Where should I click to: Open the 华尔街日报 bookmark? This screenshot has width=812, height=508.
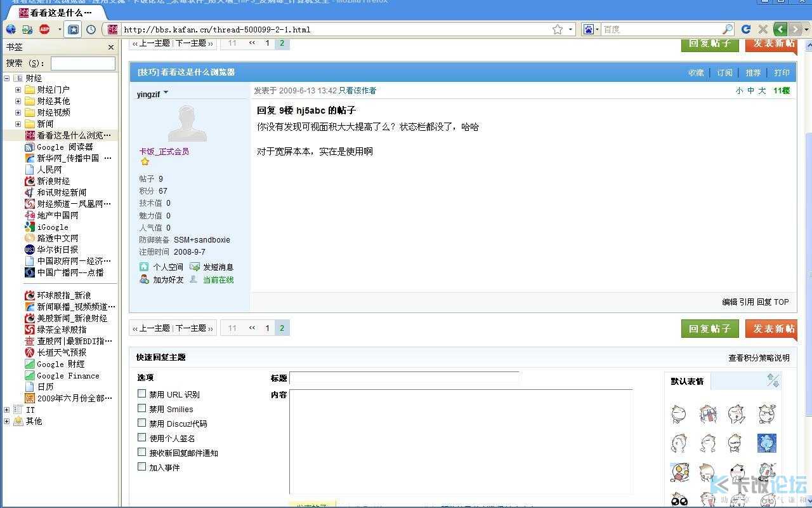[51, 250]
